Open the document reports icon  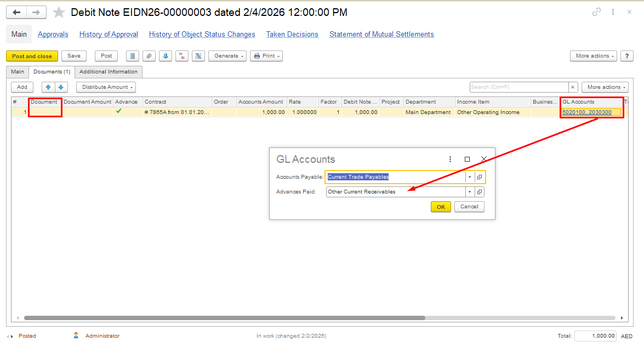(132, 56)
